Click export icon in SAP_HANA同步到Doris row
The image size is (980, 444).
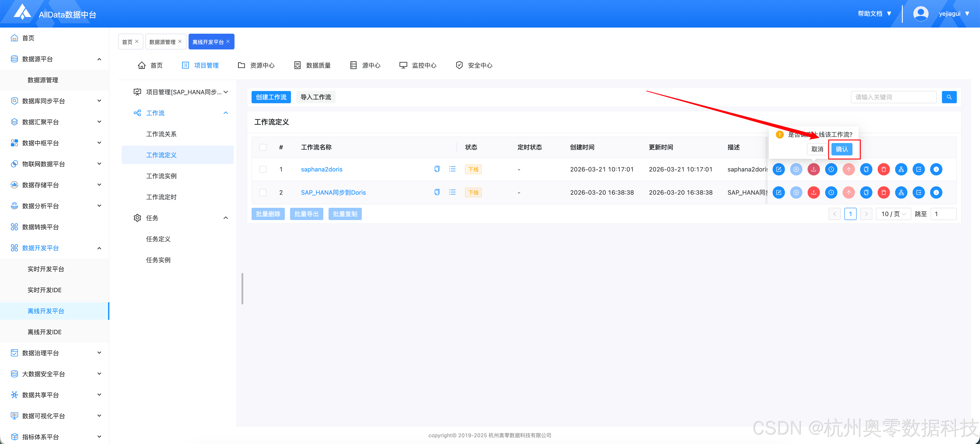pos(918,192)
